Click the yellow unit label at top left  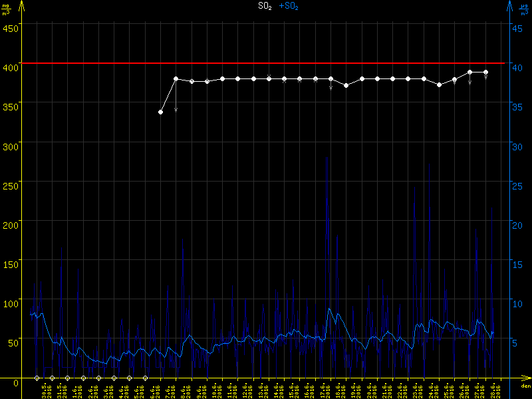pyautogui.click(x=5, y=8)
